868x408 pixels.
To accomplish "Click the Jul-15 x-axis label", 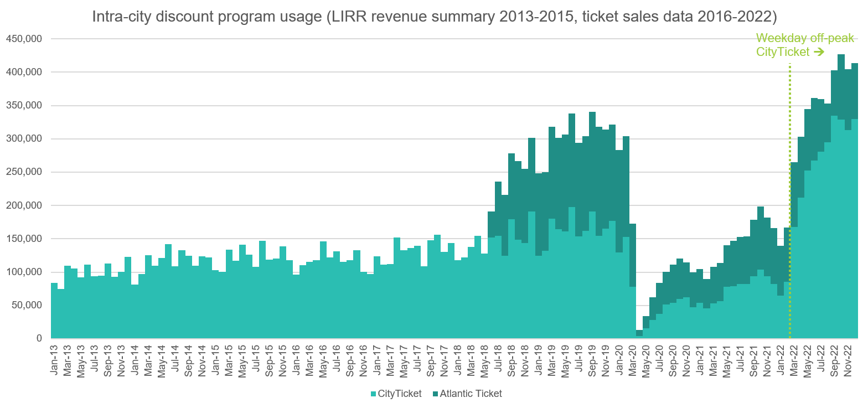I will [256, 359].
